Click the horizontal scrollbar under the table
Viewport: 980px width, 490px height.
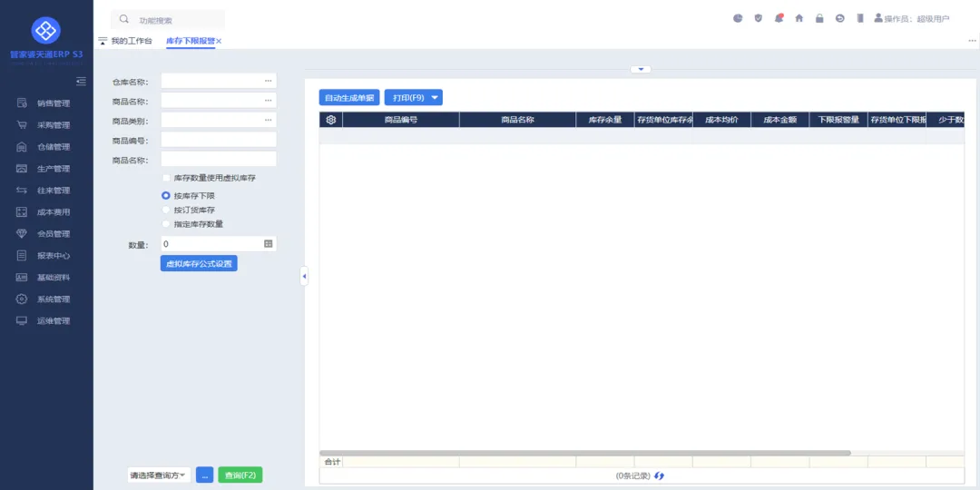click(x=585, y=453)
